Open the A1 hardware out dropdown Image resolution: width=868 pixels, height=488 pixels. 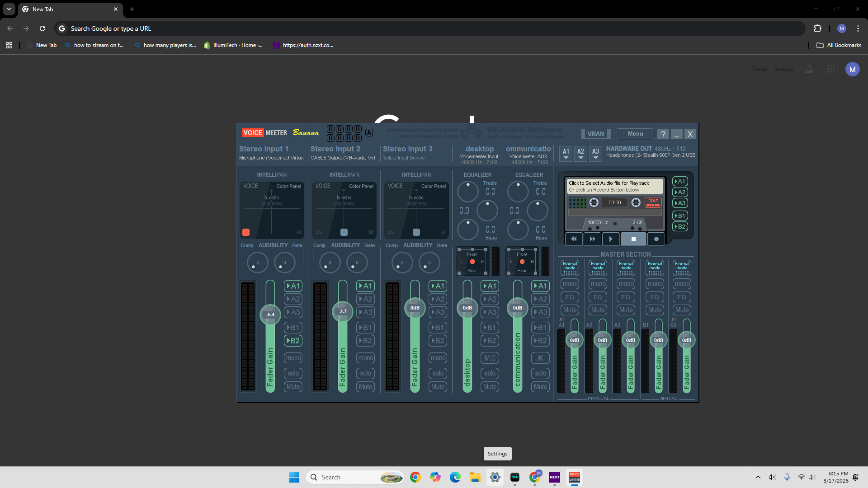566,153
